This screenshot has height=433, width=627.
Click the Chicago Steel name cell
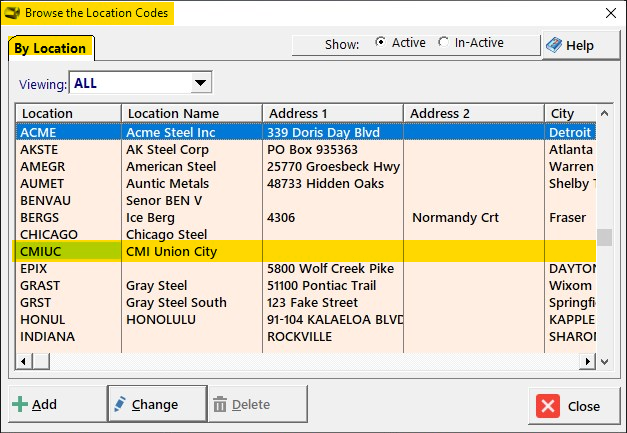[x=167, y=234]
